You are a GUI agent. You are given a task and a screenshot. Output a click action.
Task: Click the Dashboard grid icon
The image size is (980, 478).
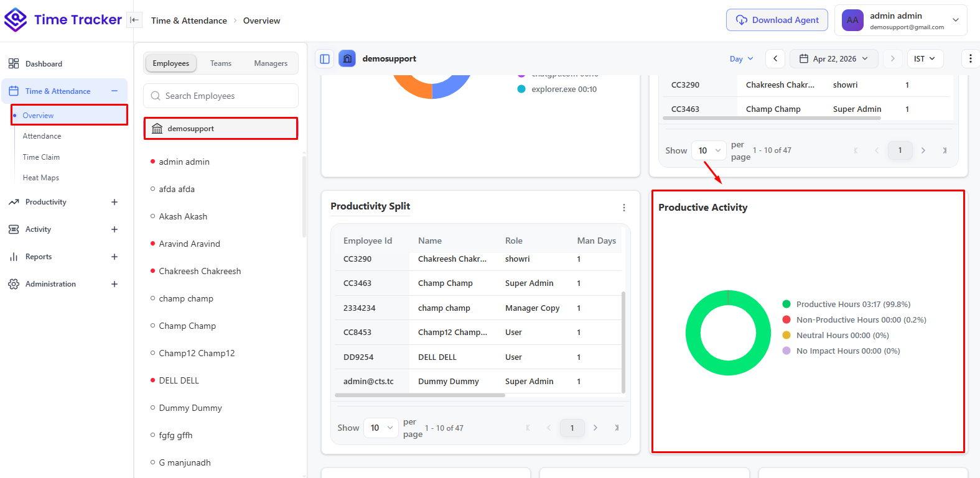tap(14, 63)
